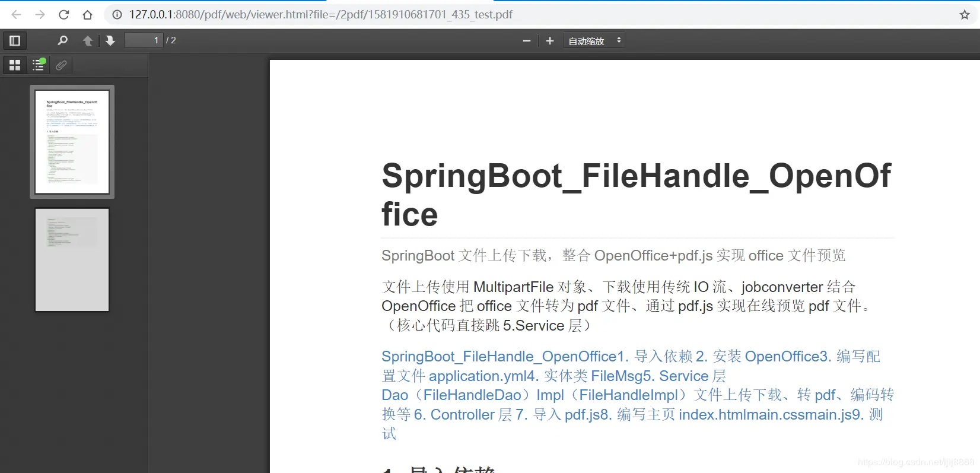Zoom out with the minus button
Screen dimensions: 980x473
(527, 40)
